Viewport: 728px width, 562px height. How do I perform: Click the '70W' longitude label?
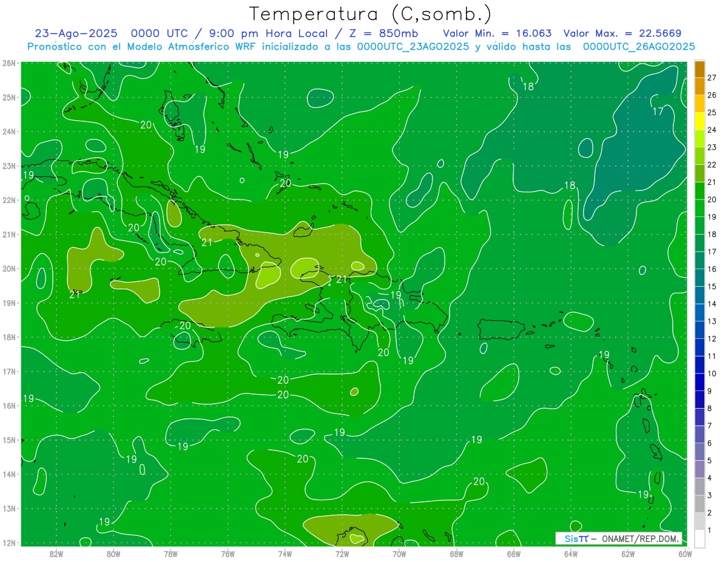(399, 553)
